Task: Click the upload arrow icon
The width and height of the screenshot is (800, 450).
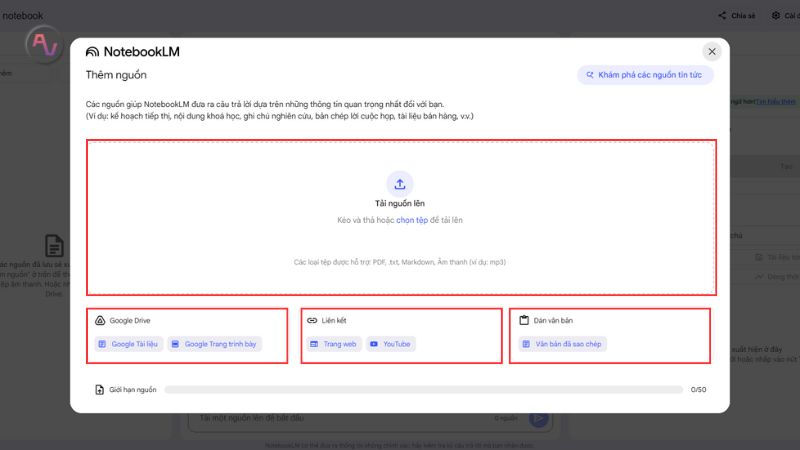Action: point(400,184)
